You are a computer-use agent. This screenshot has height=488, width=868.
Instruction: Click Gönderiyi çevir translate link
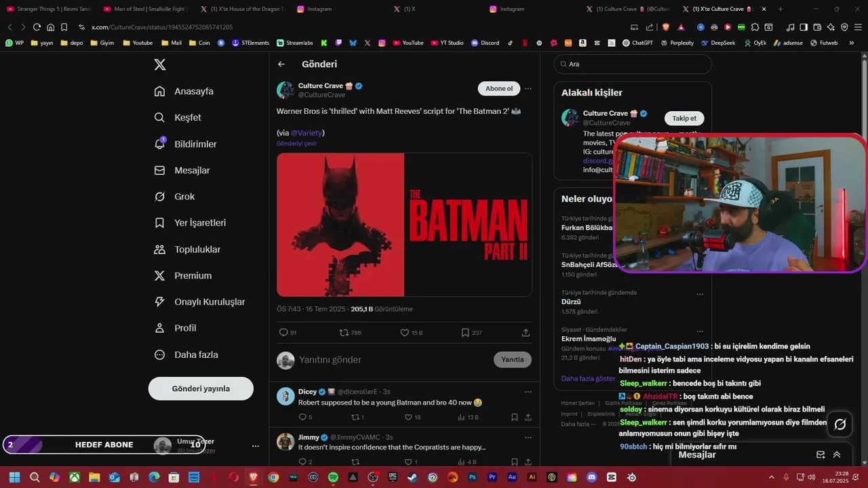(x=296, y=144)
